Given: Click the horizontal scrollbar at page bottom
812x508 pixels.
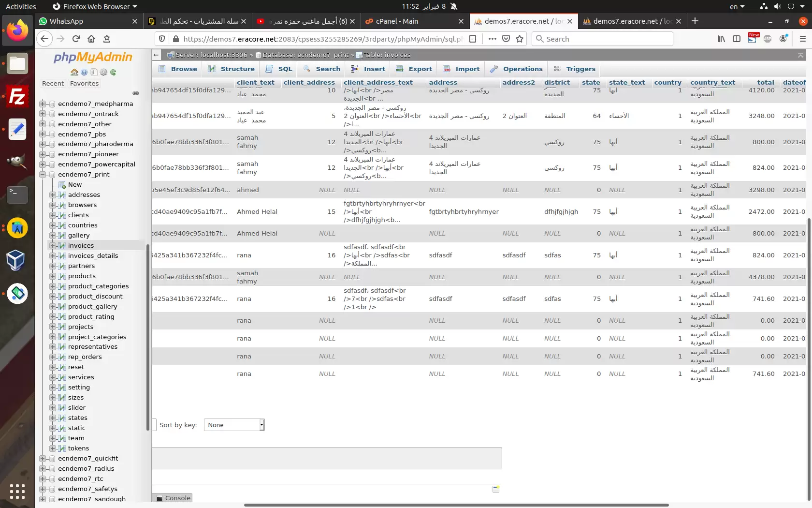Looking at the screenshot, I should tap(456, 505).
